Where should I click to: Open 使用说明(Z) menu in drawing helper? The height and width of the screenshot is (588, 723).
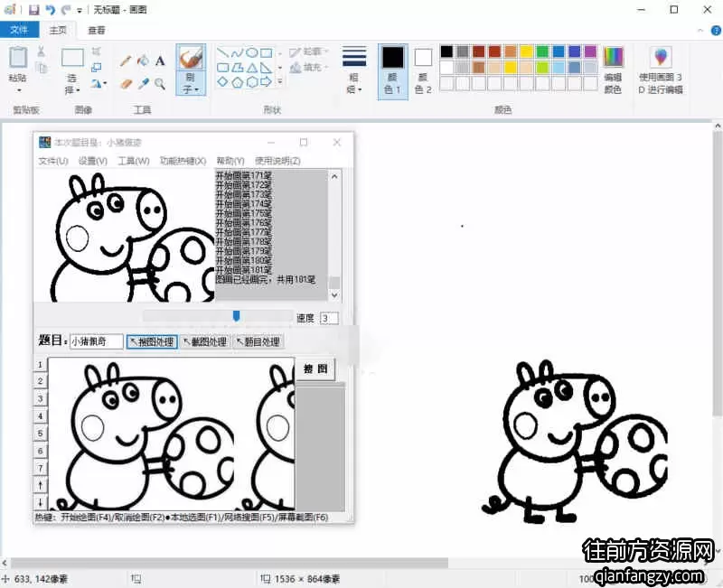click(277, 161)
